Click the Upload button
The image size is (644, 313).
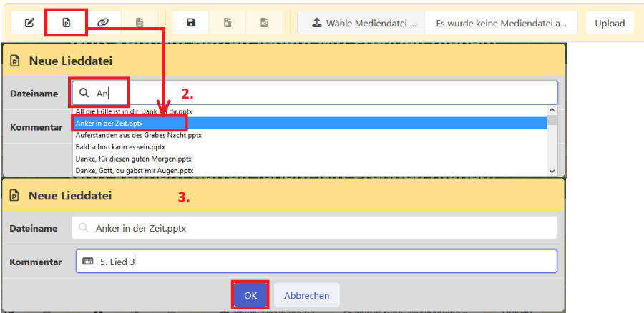click(610, 23)
